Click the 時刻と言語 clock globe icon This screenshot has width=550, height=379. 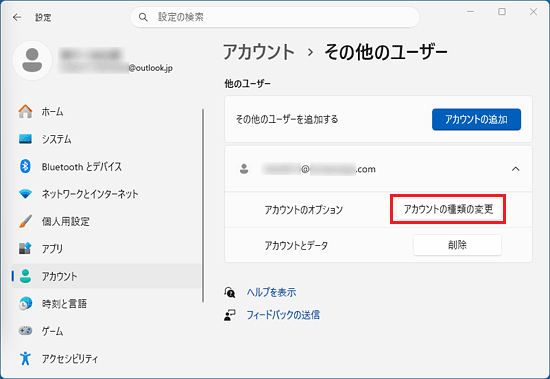[25, 303]
